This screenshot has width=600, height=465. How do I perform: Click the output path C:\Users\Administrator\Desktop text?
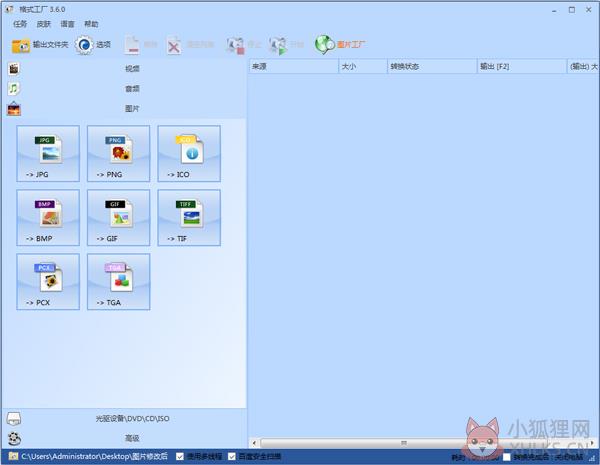[x=95, y=456]
